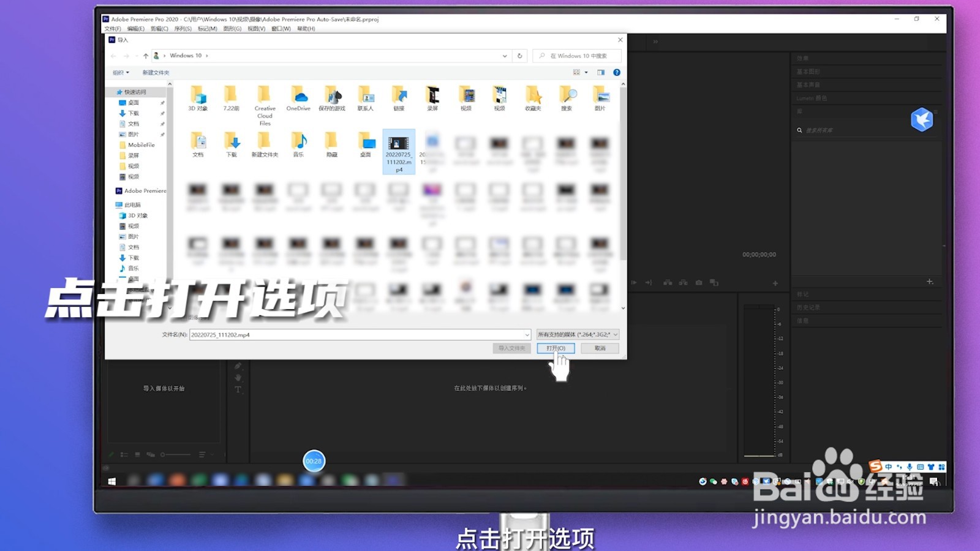Toggle the preview pane in the Import dialog

pyautogui.click(x=601, y=72)
